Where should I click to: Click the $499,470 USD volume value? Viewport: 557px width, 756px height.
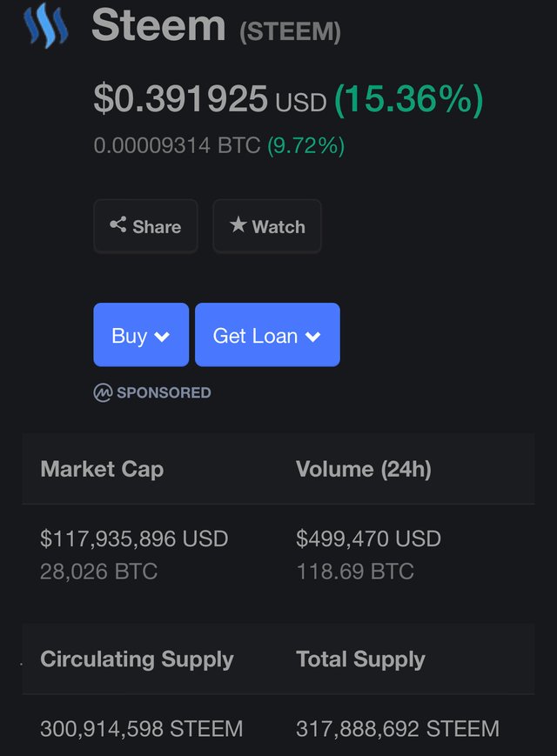click(368, 539)
